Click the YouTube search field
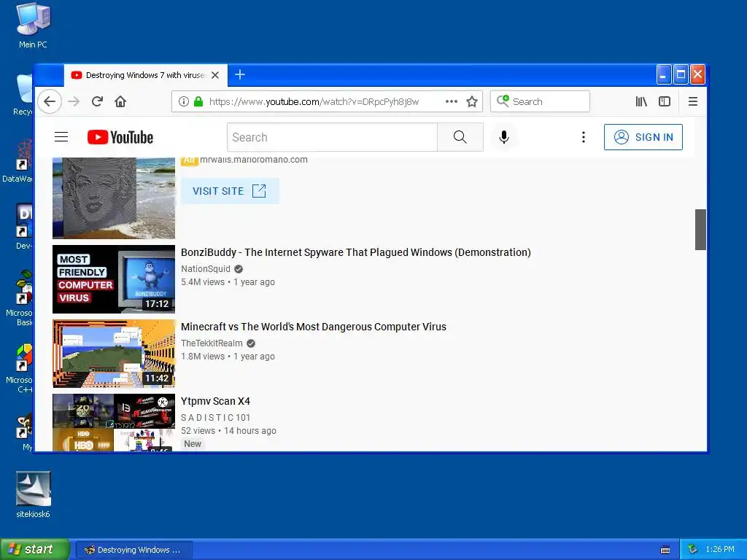The width and height of the screenshot is (747, 560). point(332,137)
